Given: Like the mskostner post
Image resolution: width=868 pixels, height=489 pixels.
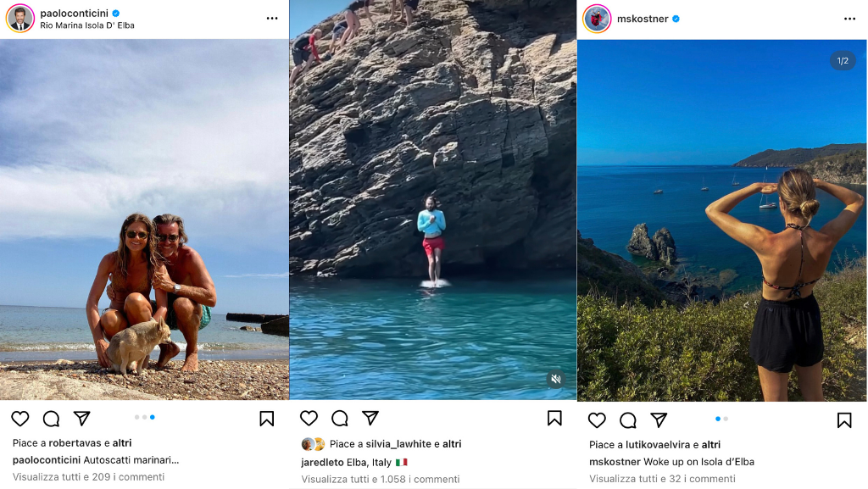Looking at the screenshot, I should 598,420.
